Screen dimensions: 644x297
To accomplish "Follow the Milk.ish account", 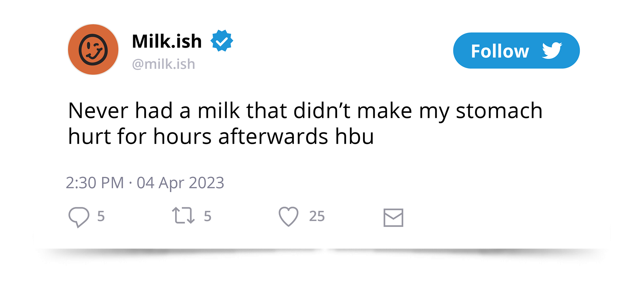I will click(500, 51).
